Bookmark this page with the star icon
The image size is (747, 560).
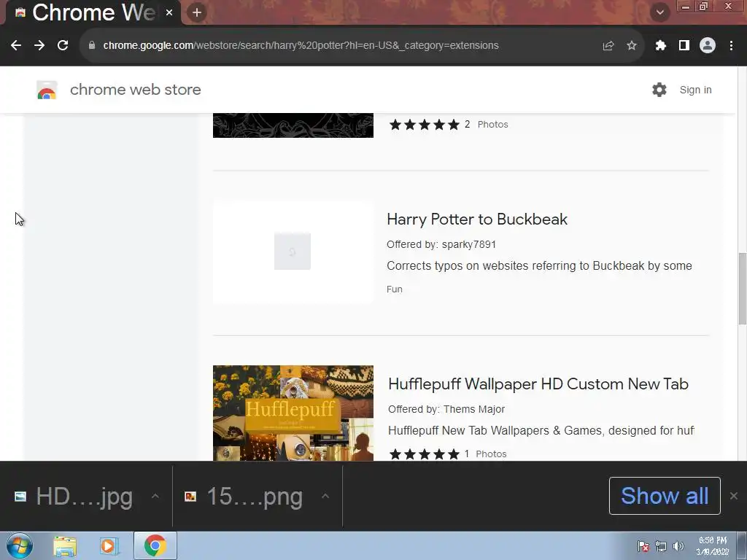coord(632,46)
